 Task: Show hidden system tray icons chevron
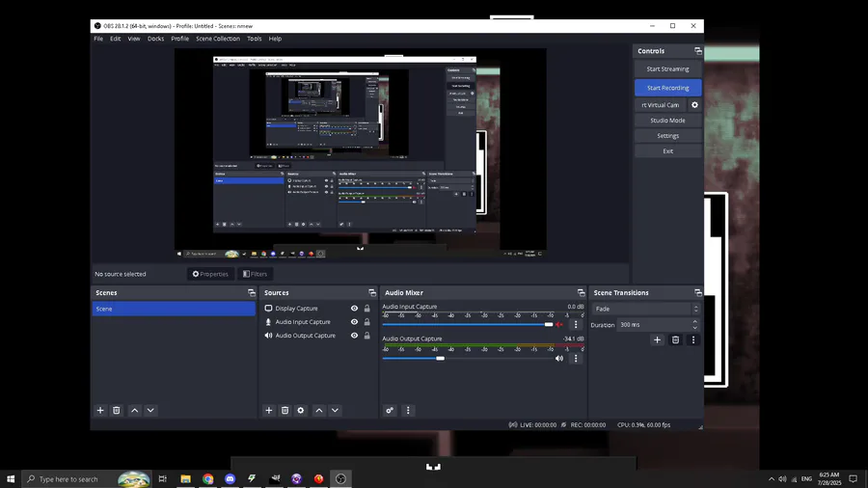click(x=772, y=479)
